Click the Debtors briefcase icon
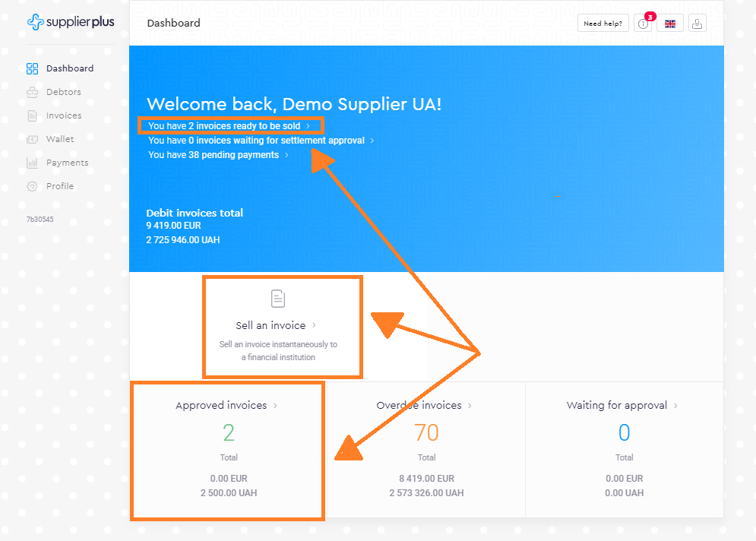This screenshot has width=756, height=541. 32,92
